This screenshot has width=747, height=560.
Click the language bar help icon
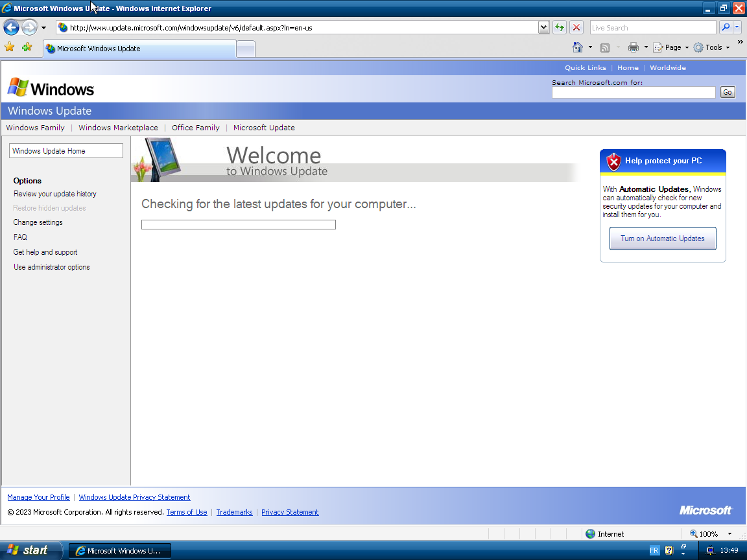(x=669, y=550)
